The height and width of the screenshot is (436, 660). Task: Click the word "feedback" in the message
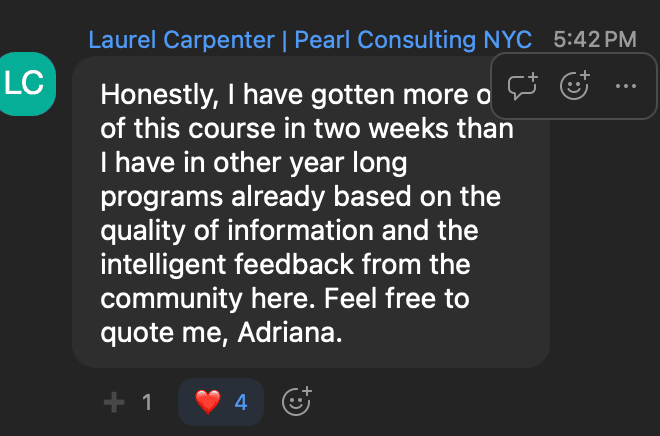tap(289, 265)
